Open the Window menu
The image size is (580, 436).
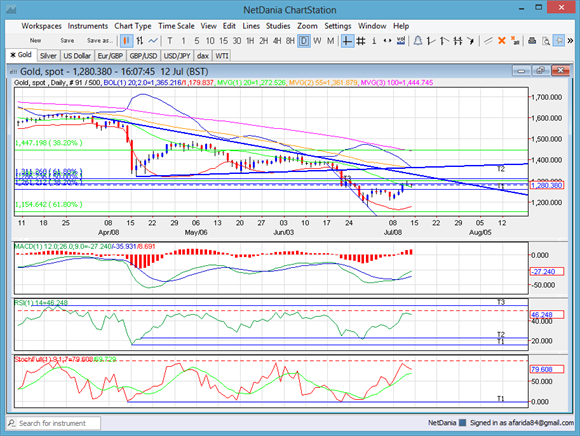pyautogui.click(x=372, y=26)
